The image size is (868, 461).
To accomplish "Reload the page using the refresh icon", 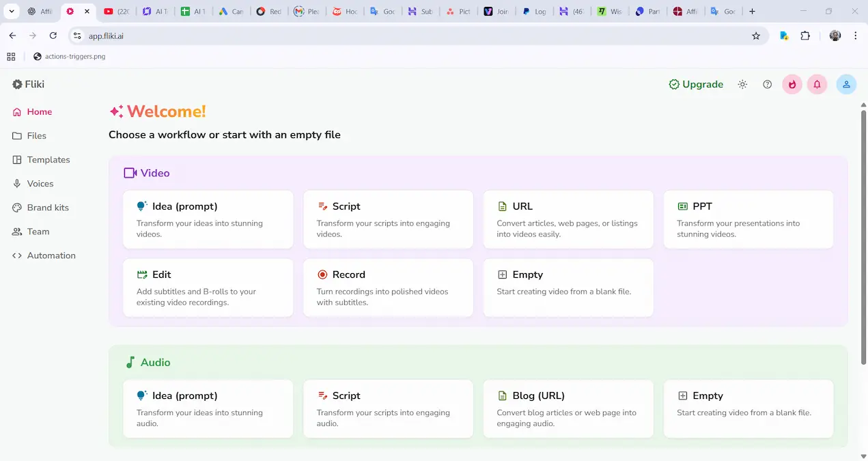I will point(53,36).
